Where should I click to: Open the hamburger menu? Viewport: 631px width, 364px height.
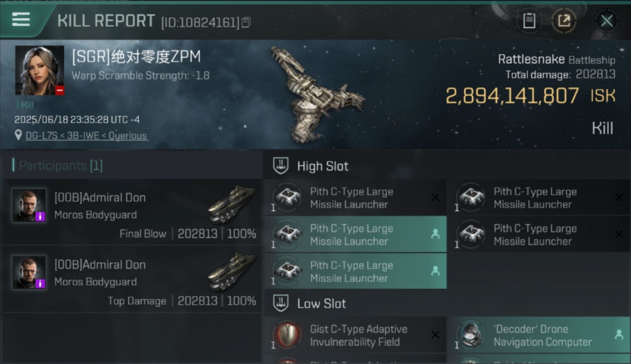click(21, 20)
